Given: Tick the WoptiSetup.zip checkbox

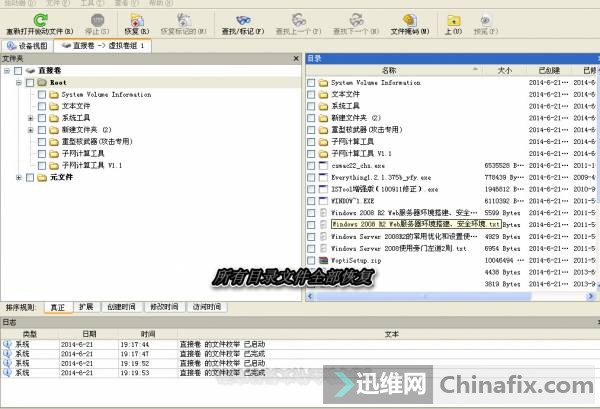Looking at the screenshot, I should click(x=311, y=261).
